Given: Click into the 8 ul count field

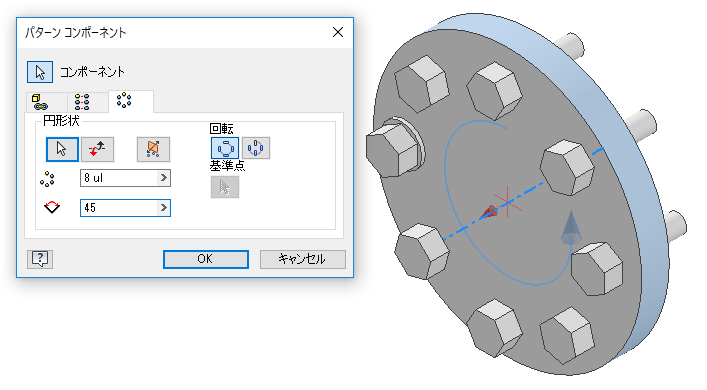Looking at the screenshot, I should (x=119, y=178).
